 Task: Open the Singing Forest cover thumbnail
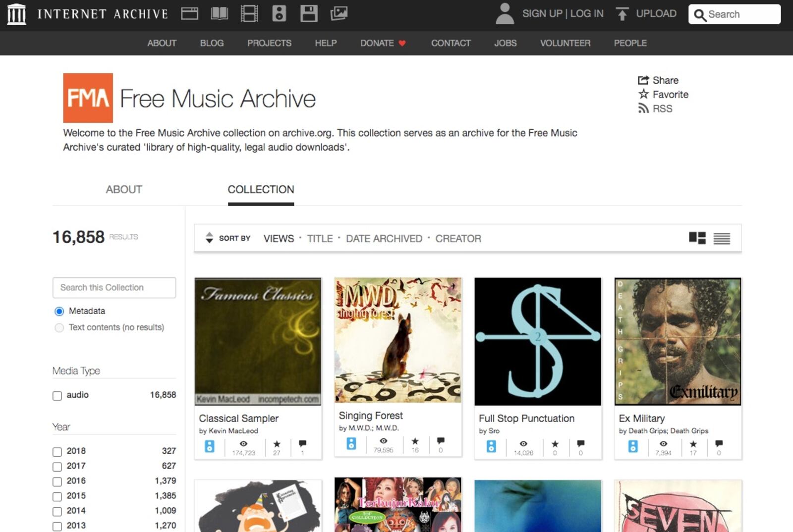(x=398, y=340)
